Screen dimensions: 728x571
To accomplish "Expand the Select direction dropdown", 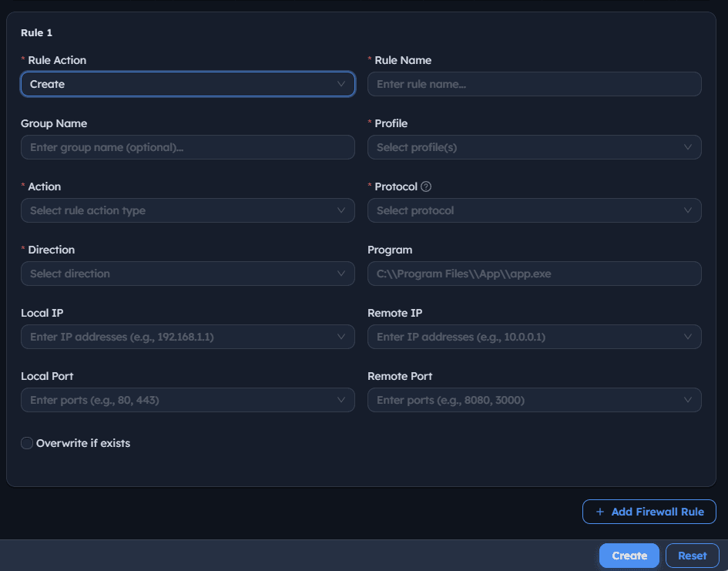I will [x=187, y=274].
